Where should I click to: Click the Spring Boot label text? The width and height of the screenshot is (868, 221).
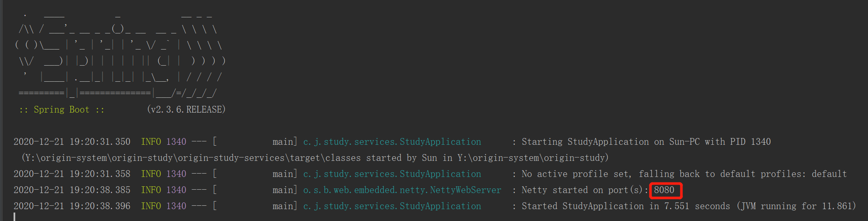coord(61,110)
